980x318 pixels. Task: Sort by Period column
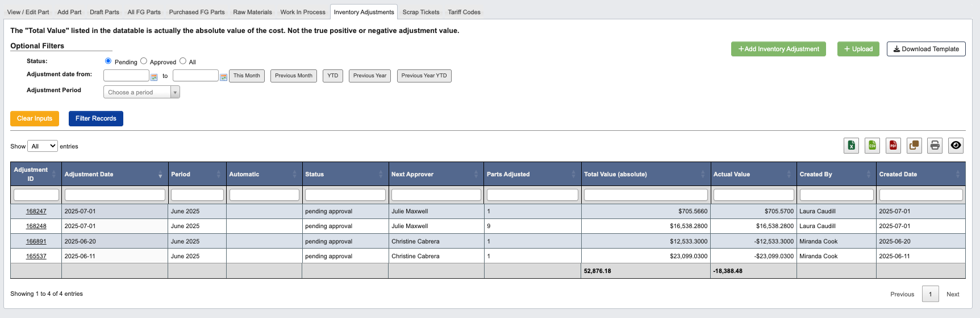[x=197, y=174]
